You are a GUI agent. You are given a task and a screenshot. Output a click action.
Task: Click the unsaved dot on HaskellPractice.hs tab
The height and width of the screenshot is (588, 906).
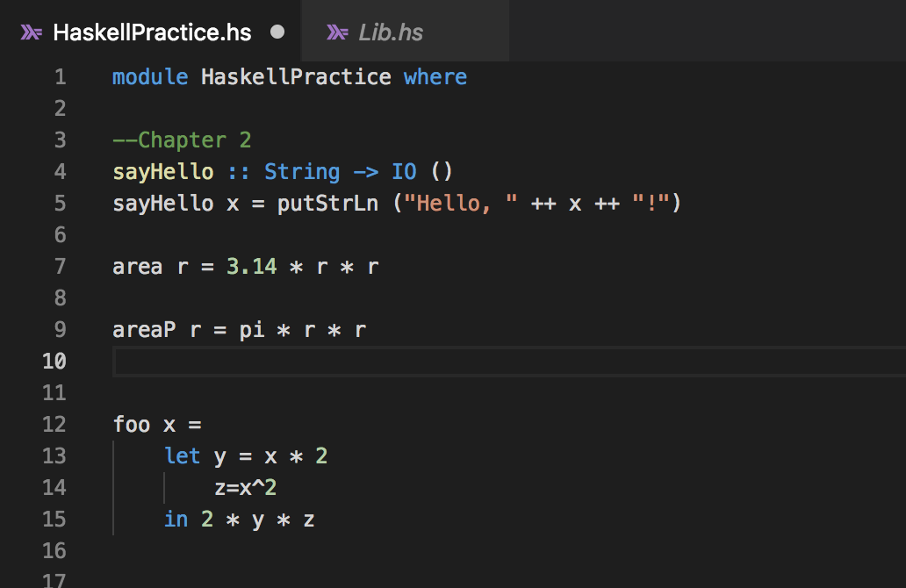click(x=278, y=32)
